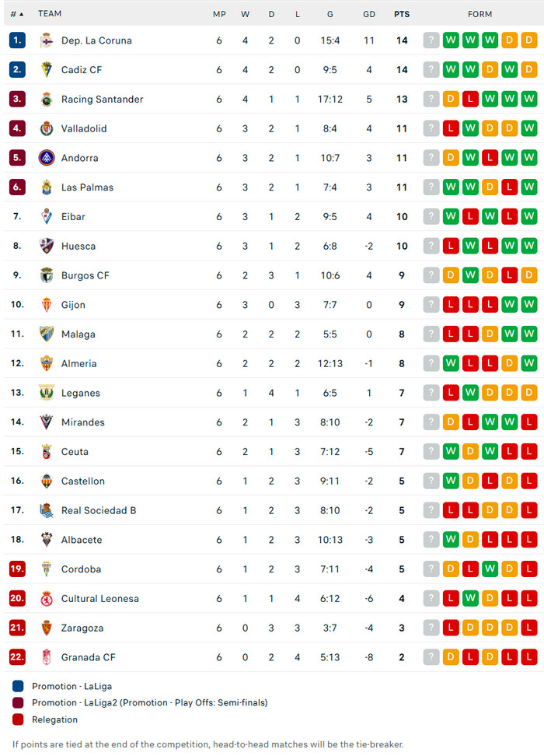Sort standings by PTS column header
This screenshot has height=756, width=544.
tap(402, 14)
